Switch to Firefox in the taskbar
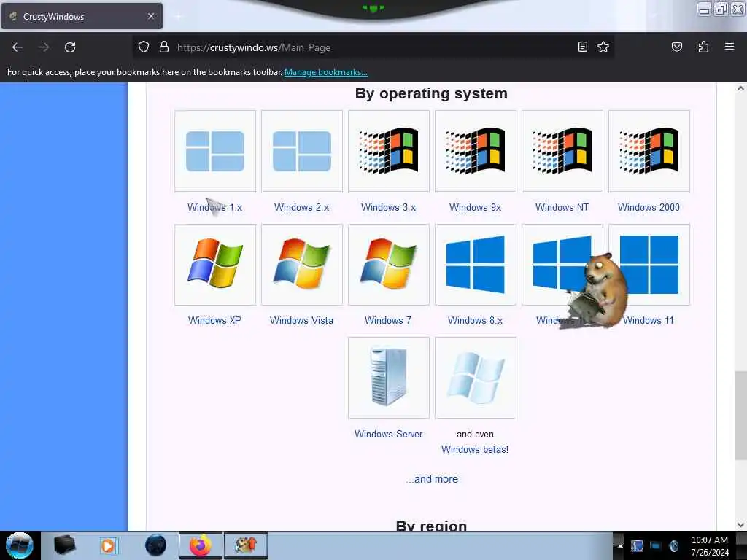Viewport: 747px width, 560px height. coord(201,545)
